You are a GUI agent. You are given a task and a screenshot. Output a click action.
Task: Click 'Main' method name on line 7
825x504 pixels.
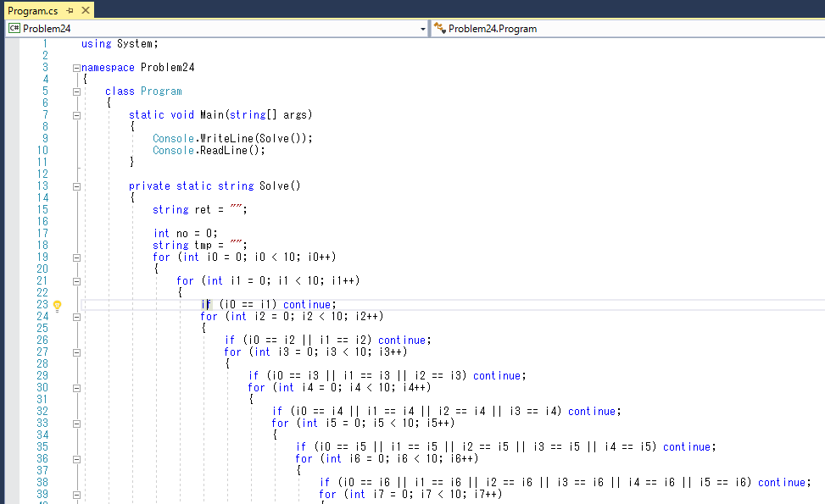point(211,114)
